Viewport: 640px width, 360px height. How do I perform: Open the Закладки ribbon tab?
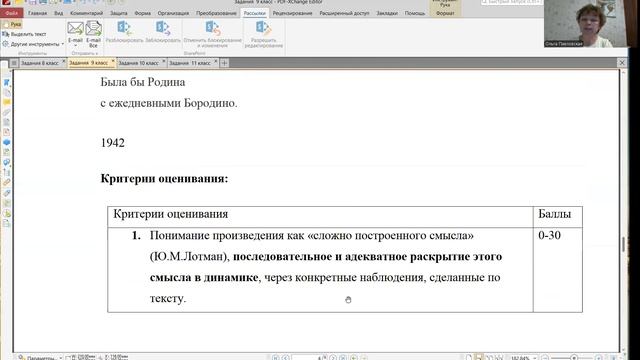coord(387,13)
